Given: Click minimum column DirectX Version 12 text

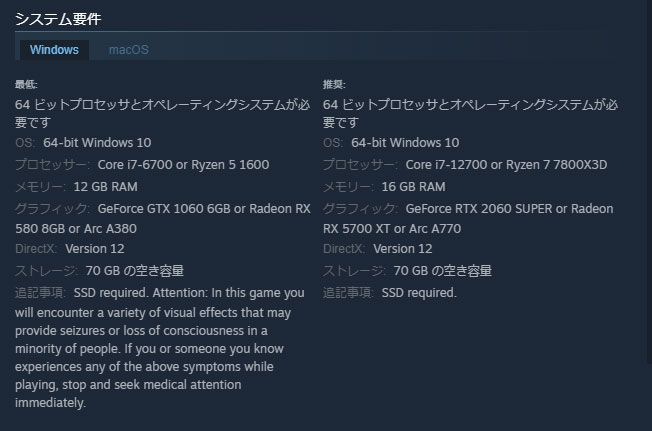Looking at the screenshot, I should pos(95,249).
